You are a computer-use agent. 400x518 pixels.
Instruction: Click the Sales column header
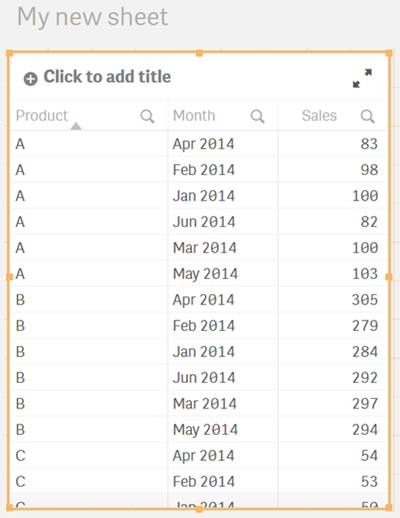tap(319, 116)
